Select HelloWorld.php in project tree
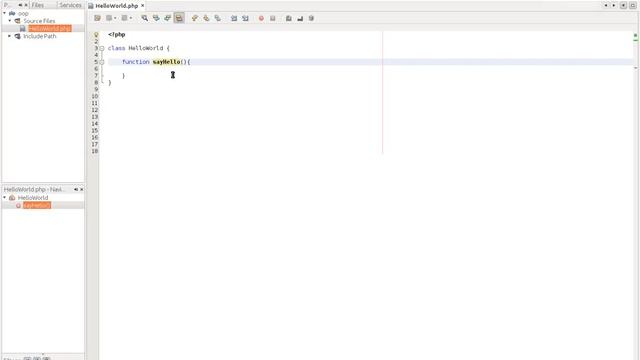 coord(50,28)
